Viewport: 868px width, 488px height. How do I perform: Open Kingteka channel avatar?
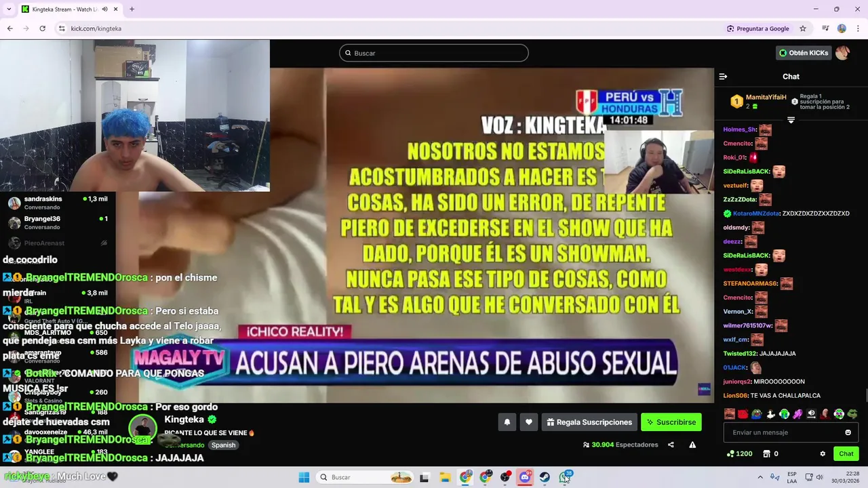(143, 428)
